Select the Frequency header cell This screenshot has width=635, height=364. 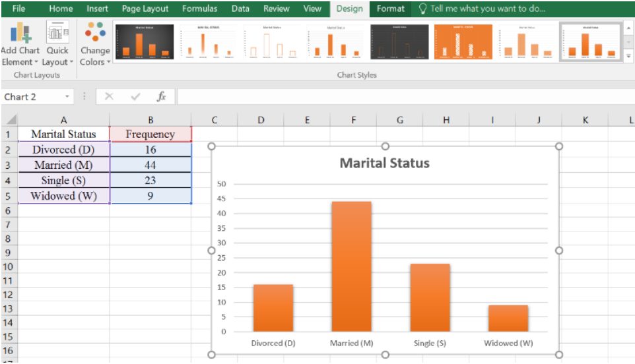[150, 134]
